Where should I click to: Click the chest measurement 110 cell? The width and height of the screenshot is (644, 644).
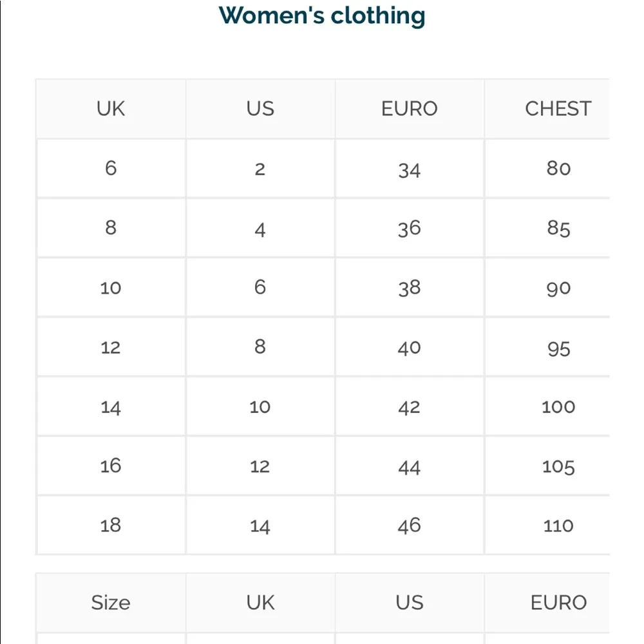(558, 526)
